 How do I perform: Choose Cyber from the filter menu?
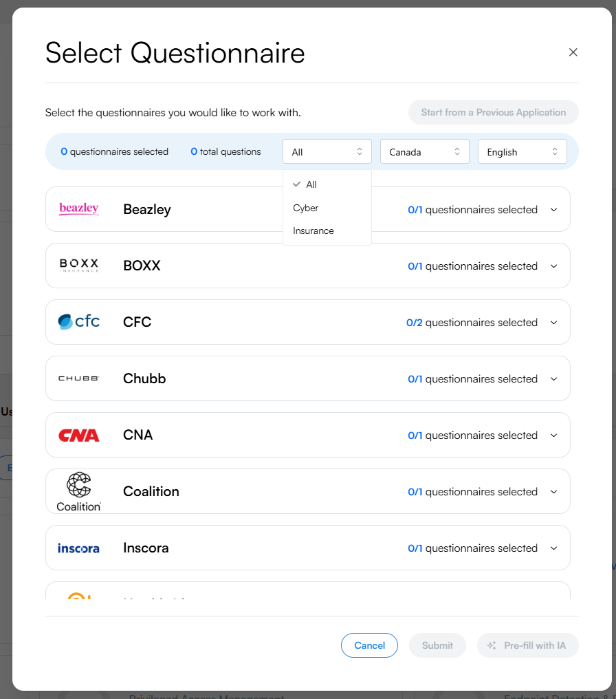click(x=305, y=208)
